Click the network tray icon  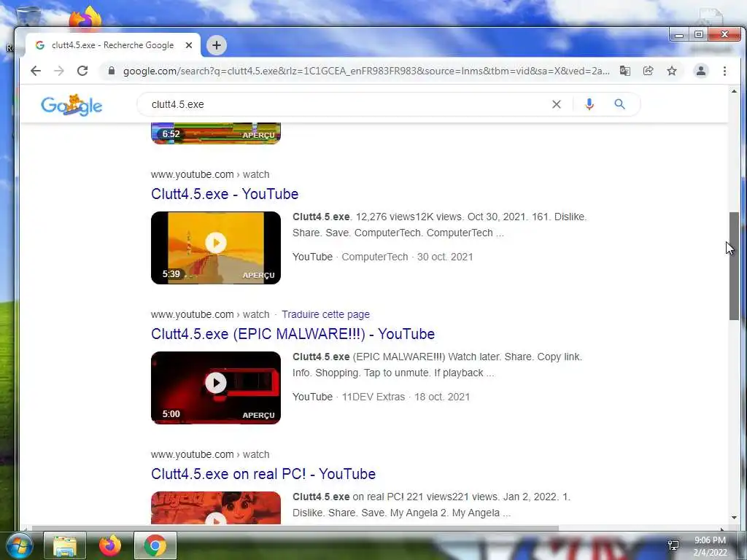(x=673, y=545)
